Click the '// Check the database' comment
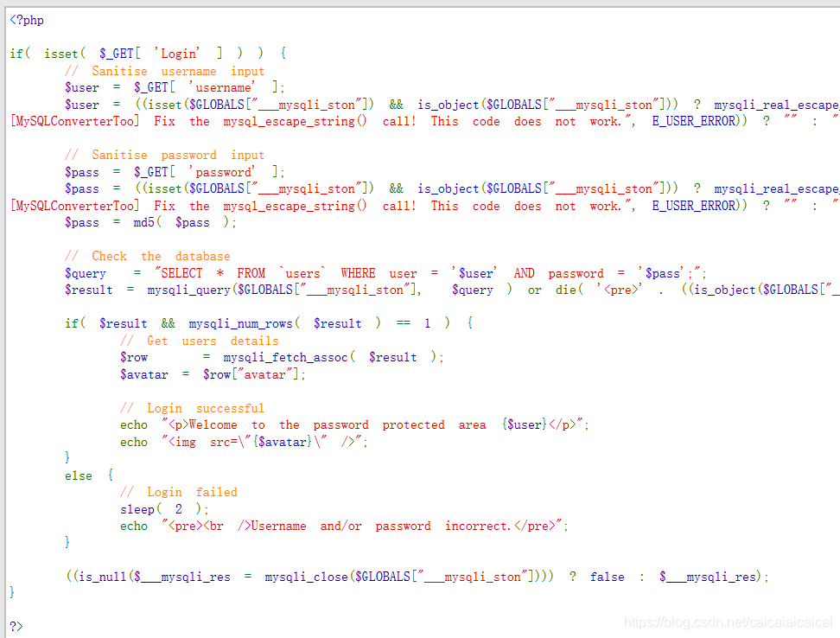The image size is (840, 638). tap(147, 256)
